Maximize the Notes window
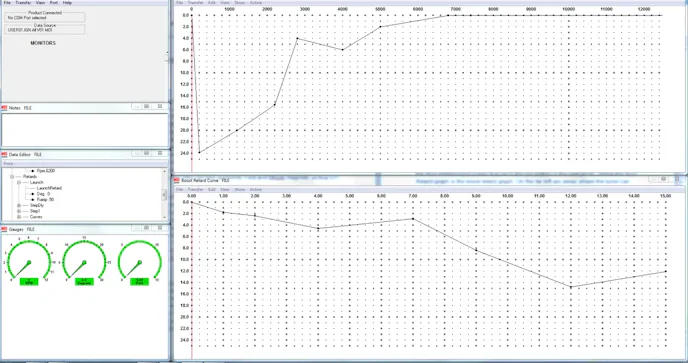The height and width of the screenshot is (363, 688). click(x=147, y=107)
